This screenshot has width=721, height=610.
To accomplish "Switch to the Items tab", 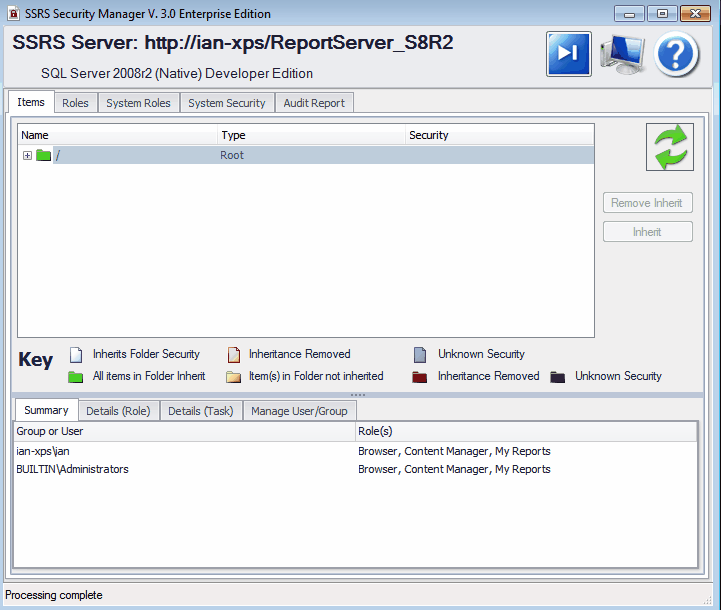I will pos(31,102).
